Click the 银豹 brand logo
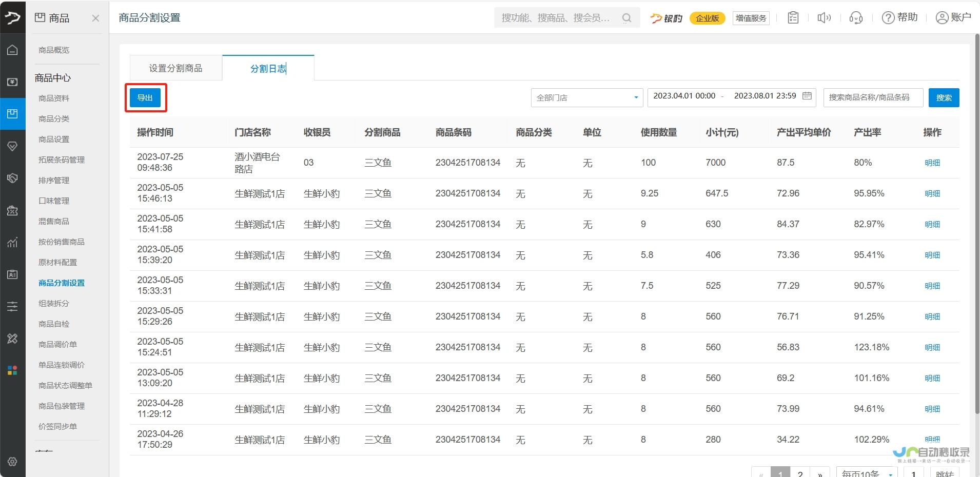This screenshot has height=477, width=980. tap(666, 18)
